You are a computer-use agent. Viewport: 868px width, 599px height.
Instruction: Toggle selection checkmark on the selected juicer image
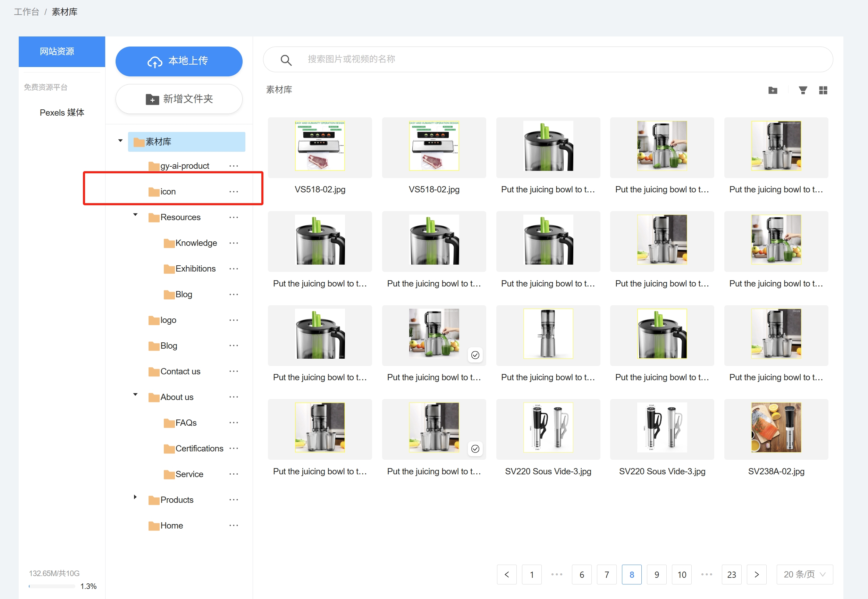tap(475, 355)
